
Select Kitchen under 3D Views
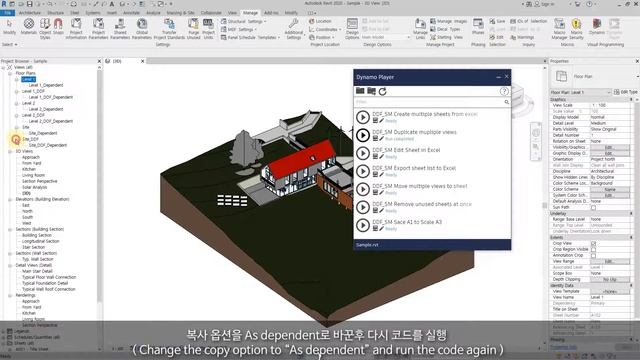(x=29, y=169)
